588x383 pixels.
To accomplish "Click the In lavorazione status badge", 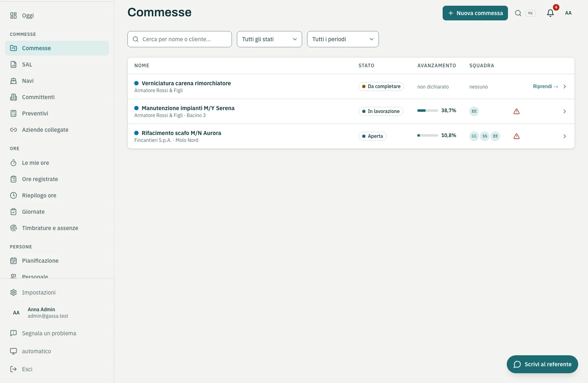I will click(381, 111).
